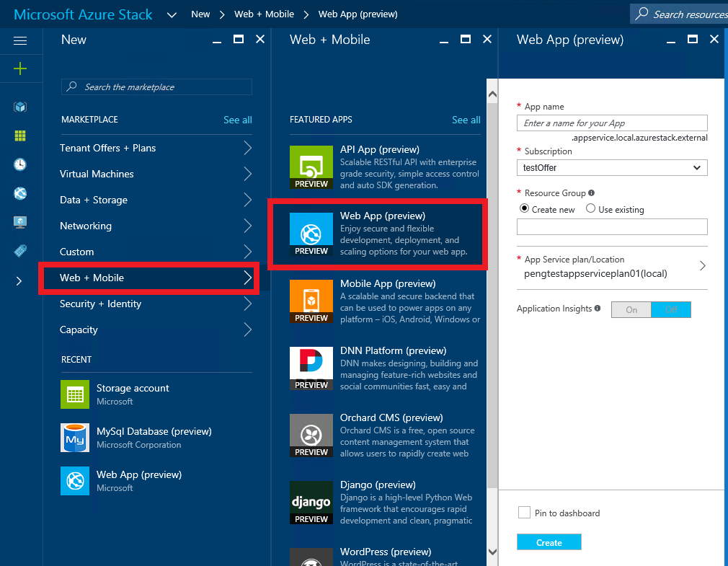The height and width of the screenshot is (566, 728).
Task: Open the Subscription testOffer dropdown
Action: [x=612, y=167]
